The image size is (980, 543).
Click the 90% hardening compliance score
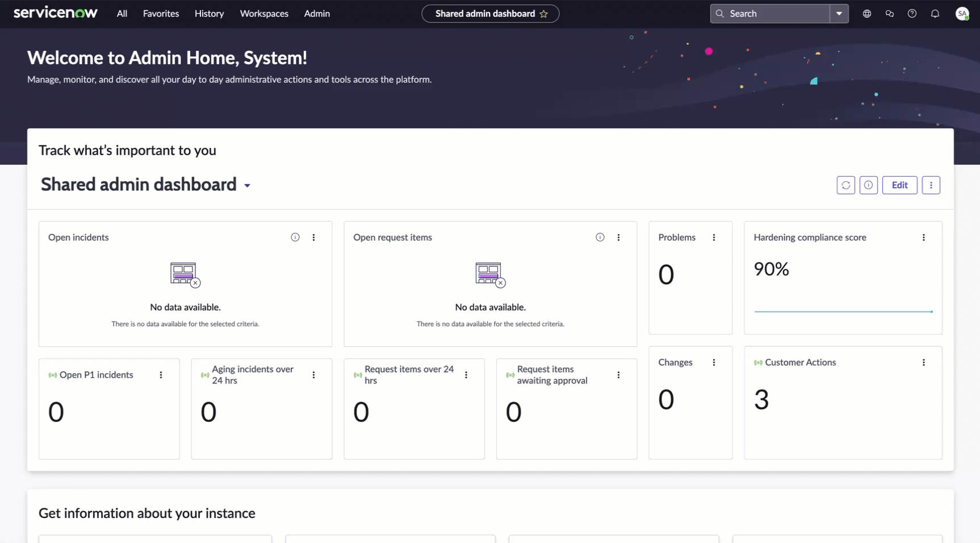pos(772,269)
